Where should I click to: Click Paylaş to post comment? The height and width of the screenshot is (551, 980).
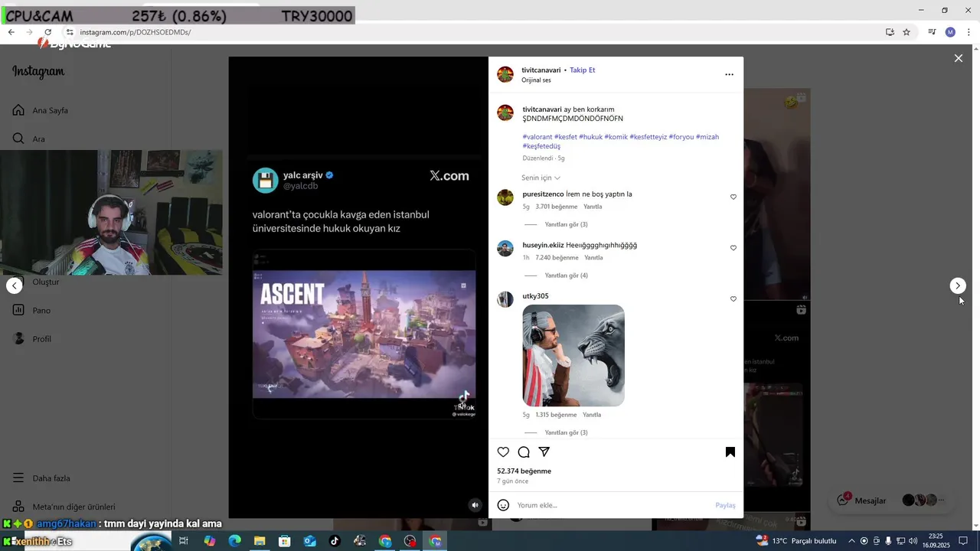[x=725, y=505]
